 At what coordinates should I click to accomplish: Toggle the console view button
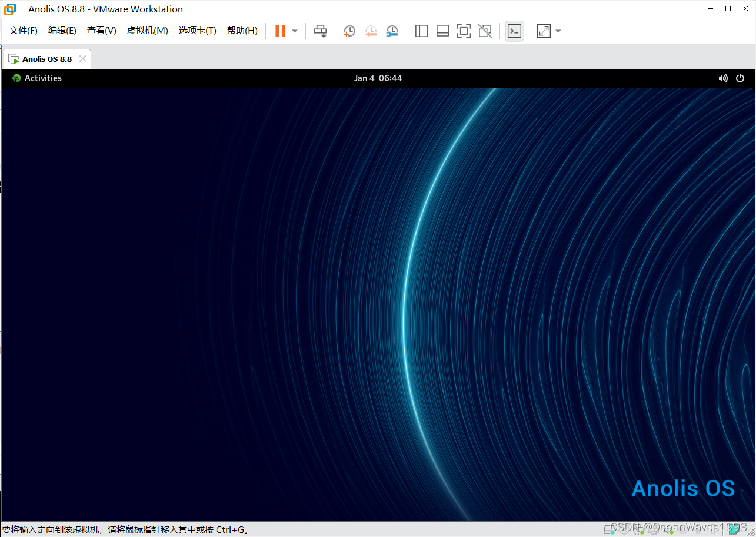(x=514, y=31)
